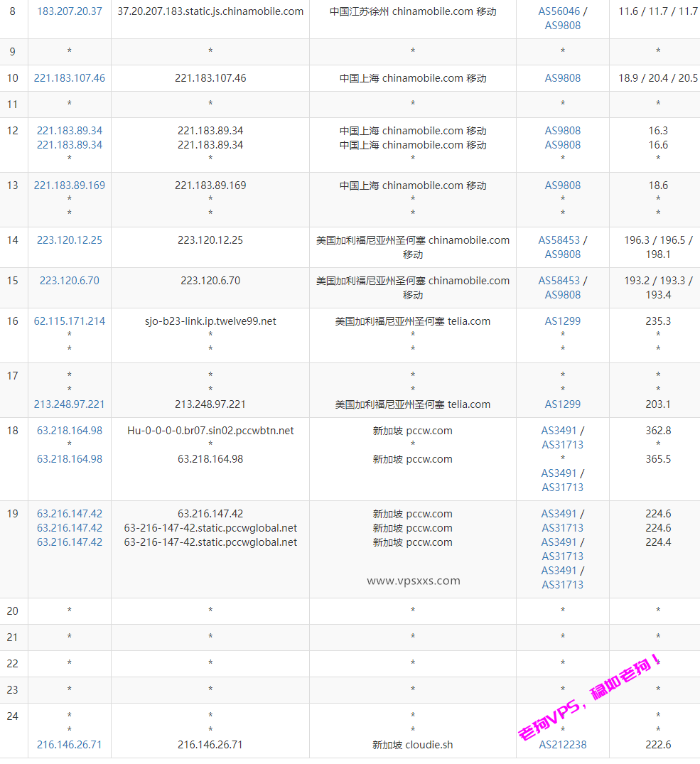Viewport: 700px width, 764px height.
Task: Open AS9808 link in hop 13
Action: [563, 185]
